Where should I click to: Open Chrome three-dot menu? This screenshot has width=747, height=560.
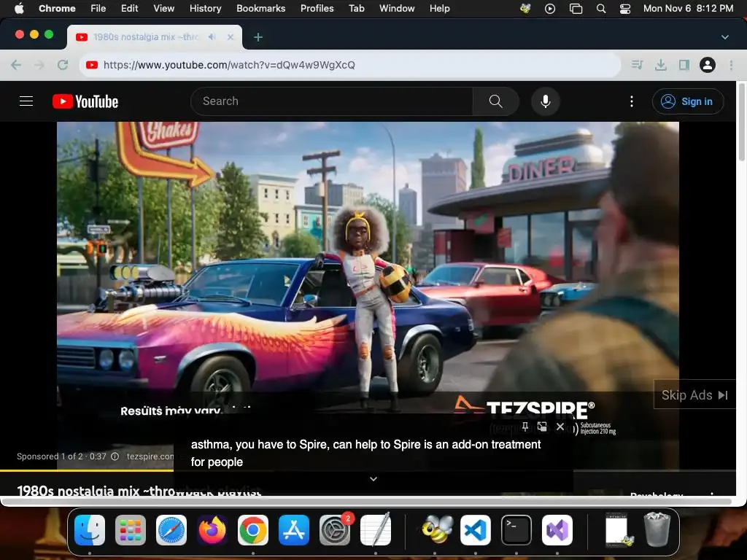[731, 65]
